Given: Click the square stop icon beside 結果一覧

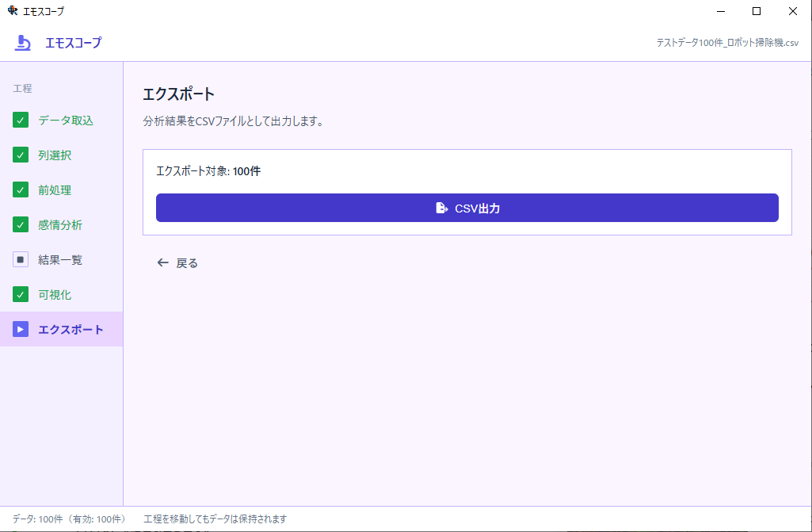Looking at the screenshot, I should tap(20, 259).
